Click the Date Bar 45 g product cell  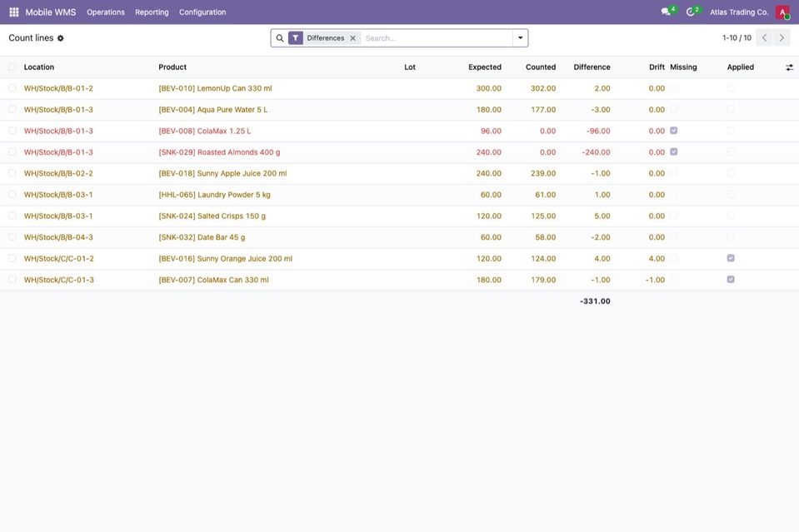tap(202, 237)
